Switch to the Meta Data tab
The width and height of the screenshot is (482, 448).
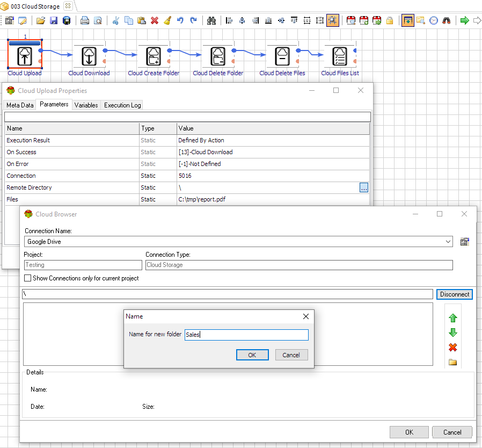[x=20, y=105]
